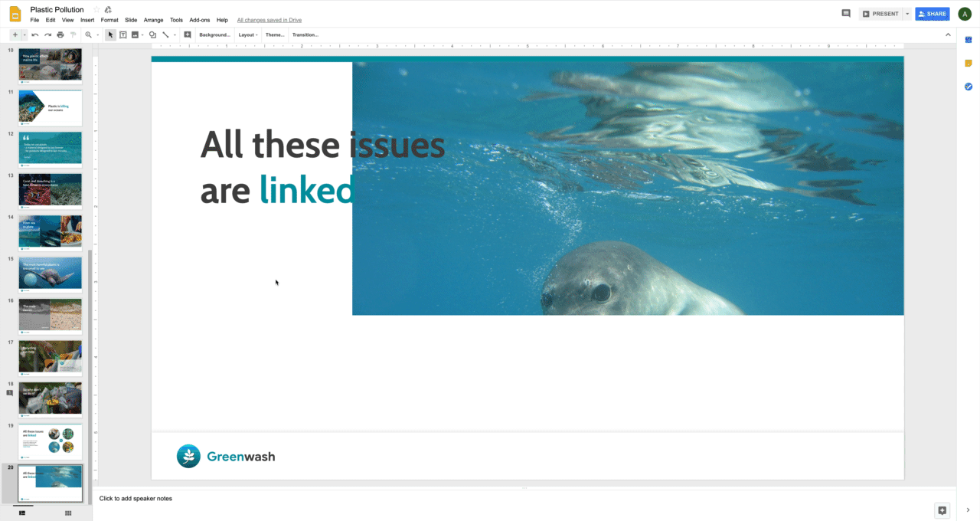Viewport: 980px width, 521px height.
Task: Click the zoom magnifier tool
Action: click(x=89, y=34)
